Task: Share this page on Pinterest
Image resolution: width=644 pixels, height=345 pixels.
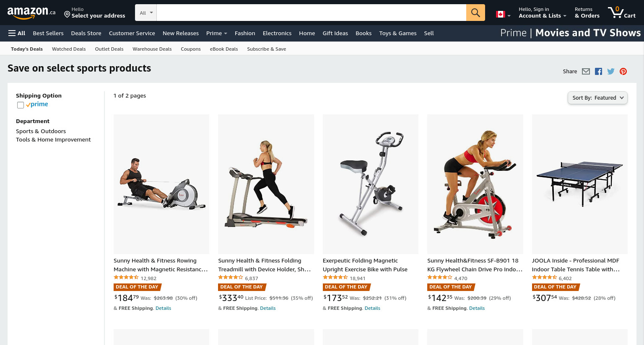Action: [x=623, y=71]
